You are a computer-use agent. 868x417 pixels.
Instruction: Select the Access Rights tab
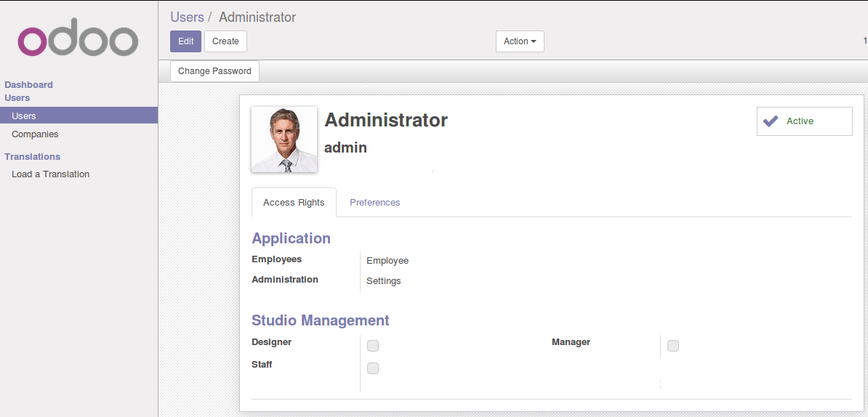tap(294, 203)
